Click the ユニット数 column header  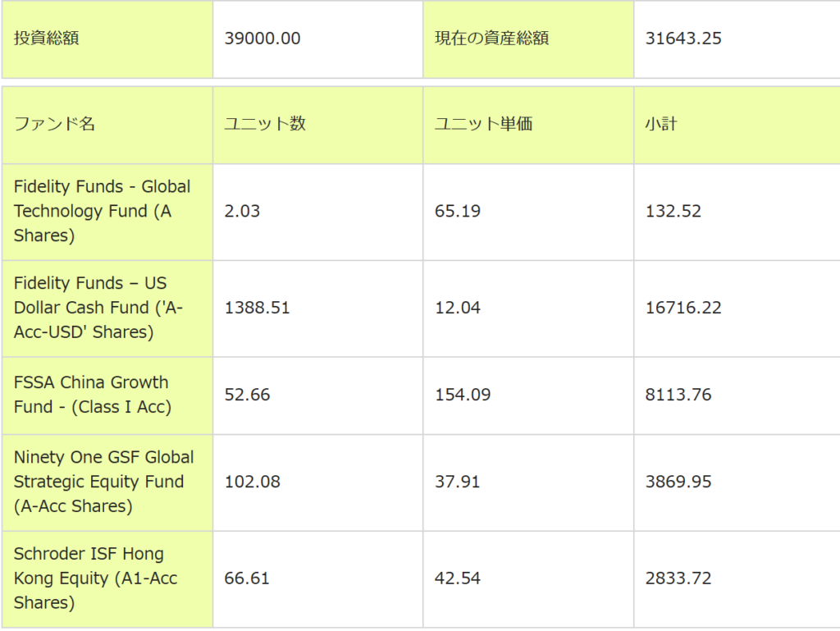[x=265, y=124]
